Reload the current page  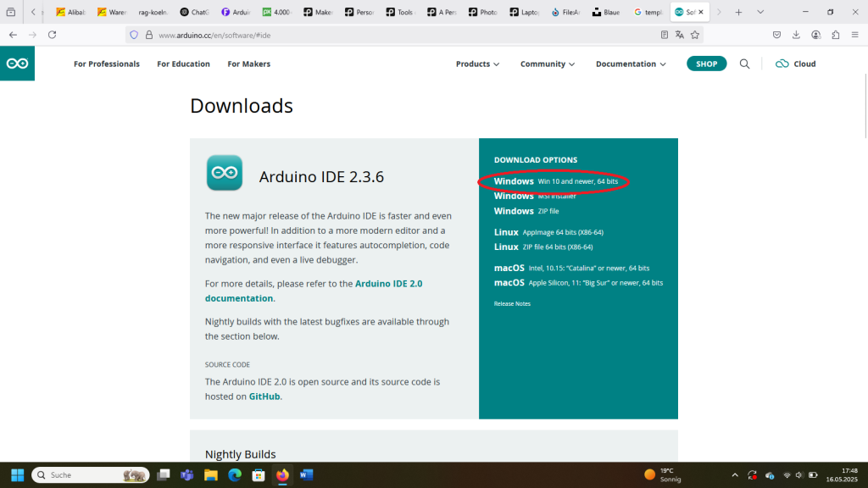pos(52,35)
